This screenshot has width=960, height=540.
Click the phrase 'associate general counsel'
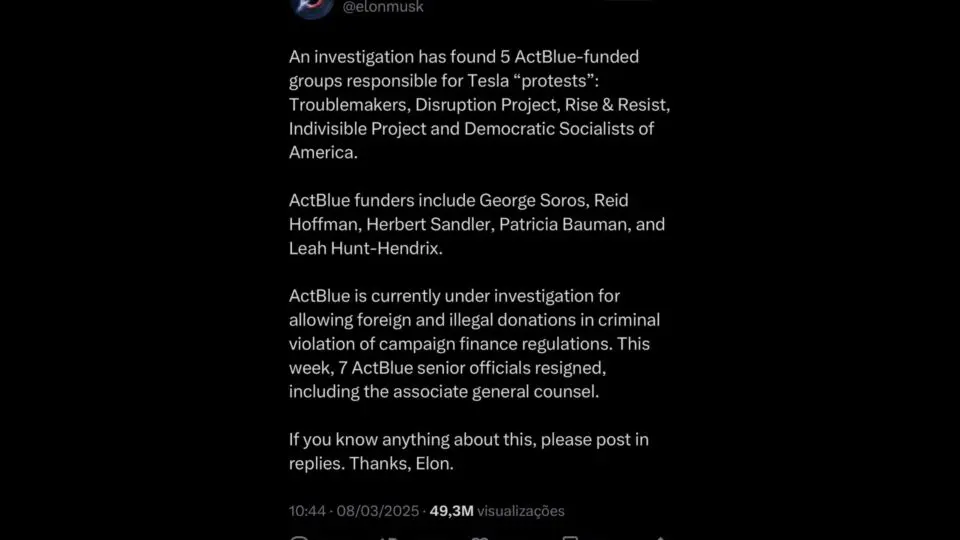[496, 392]
